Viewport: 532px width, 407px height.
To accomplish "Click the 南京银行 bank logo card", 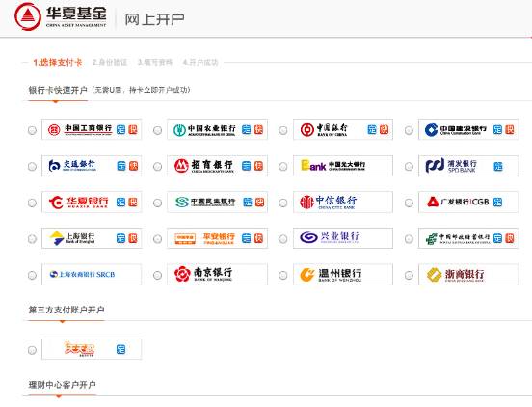I will 217,274.
